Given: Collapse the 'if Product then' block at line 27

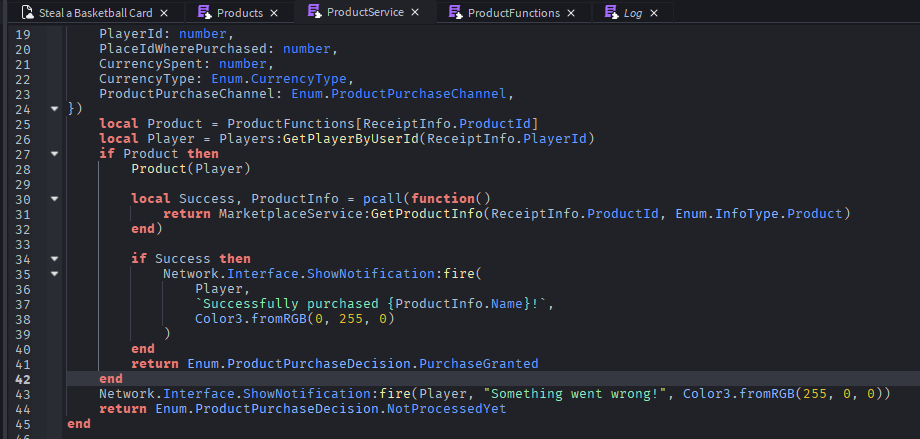Looking at the screenshot, I should (55, 154).
